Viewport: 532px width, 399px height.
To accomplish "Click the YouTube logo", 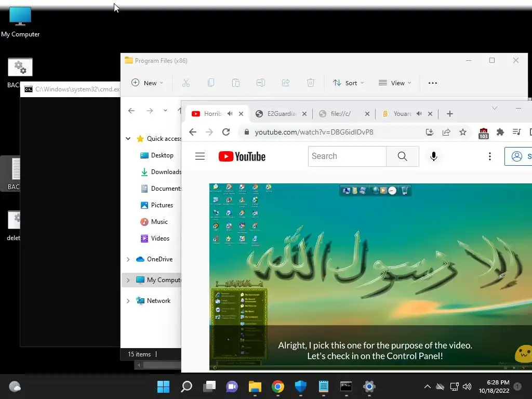I will pos(242,156).
